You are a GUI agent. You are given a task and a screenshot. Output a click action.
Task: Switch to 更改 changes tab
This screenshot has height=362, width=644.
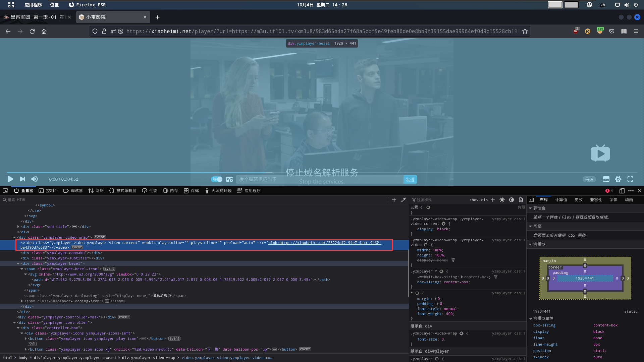coord(579,200)
